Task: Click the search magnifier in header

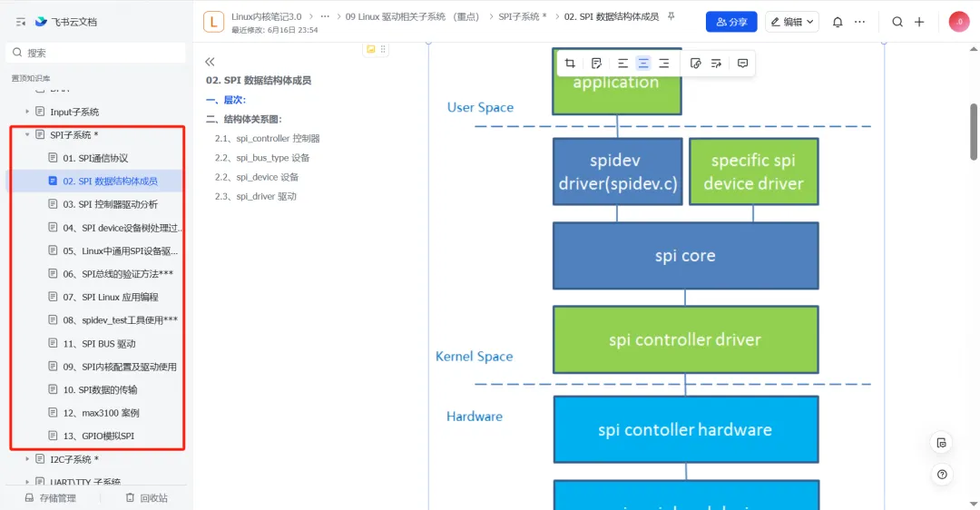Action: (897, 22)
